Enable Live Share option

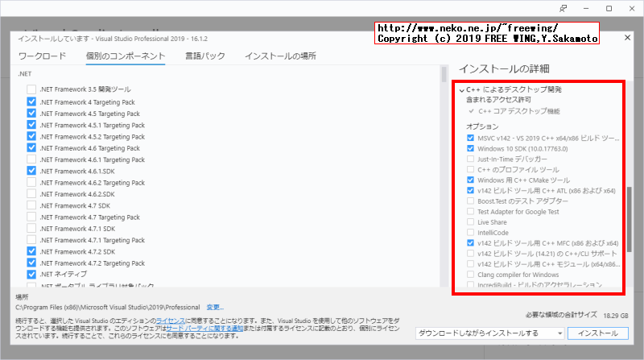pyautogui.click(x=470, y=222)
